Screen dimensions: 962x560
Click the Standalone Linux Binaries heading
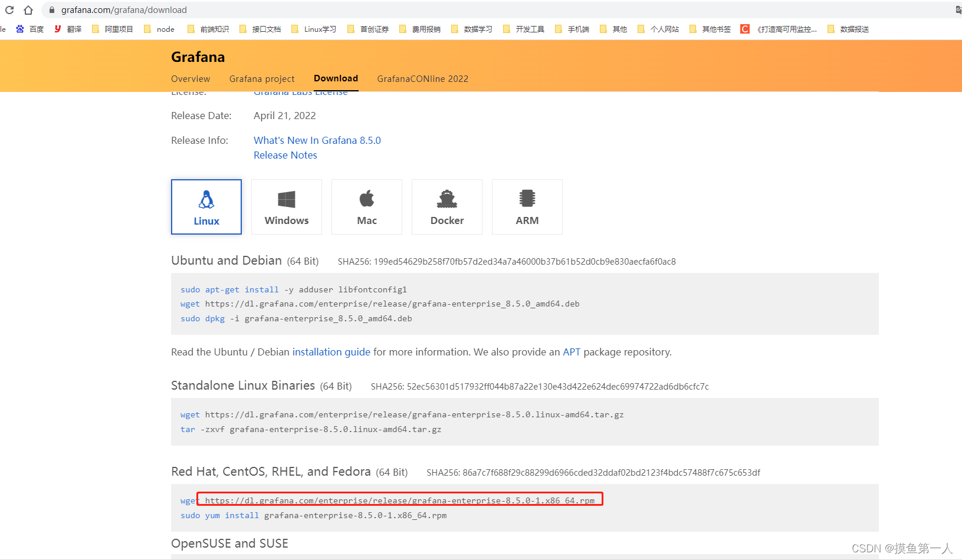click(243, 386)
